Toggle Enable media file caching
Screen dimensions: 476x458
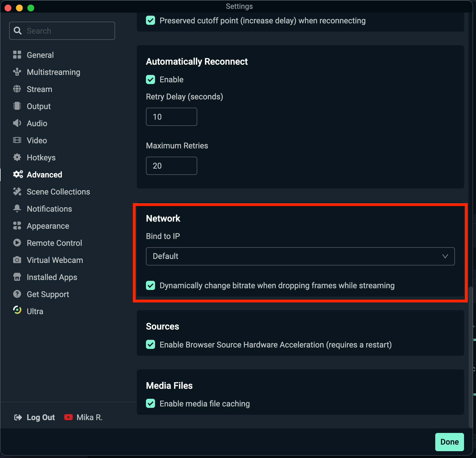[150, 403]
